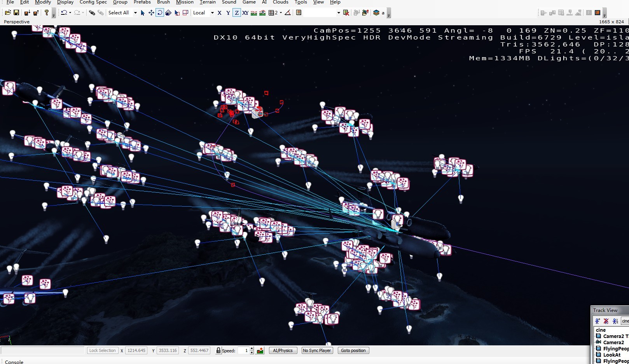Click the X coordinate input field
The width and height of the screenshot is (629, 364).
click(x=136, y=350)
